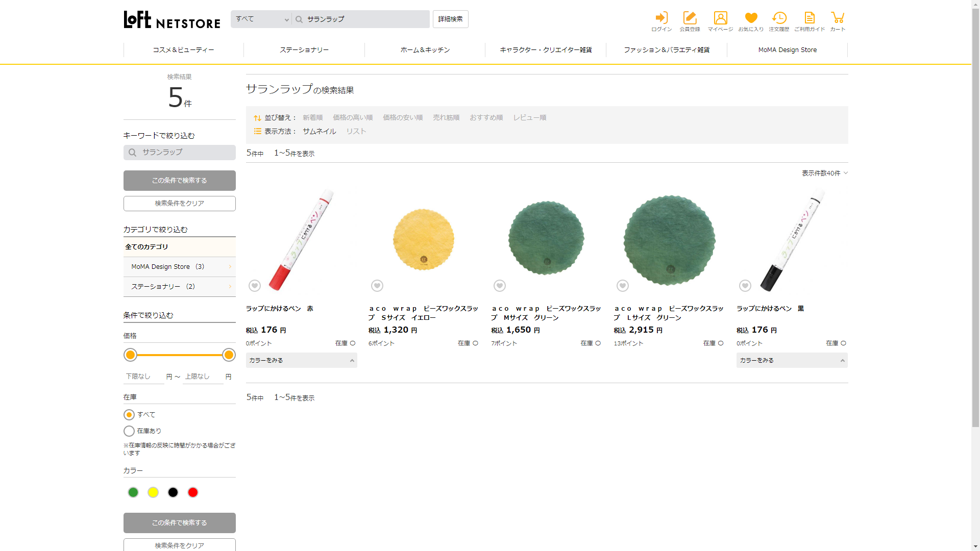This screenshot has height=551, width=980.
Task: Click the 詳細検索 button
Action: [x=450, y=19]
